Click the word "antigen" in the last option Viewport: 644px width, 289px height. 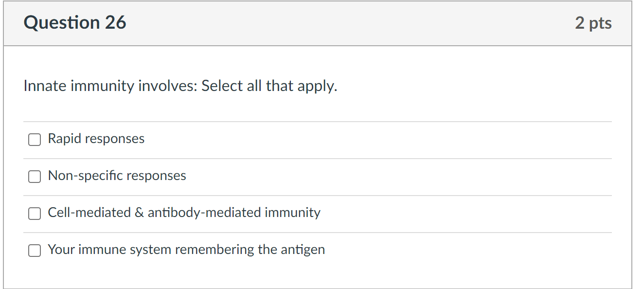click(x=303, y=250)
